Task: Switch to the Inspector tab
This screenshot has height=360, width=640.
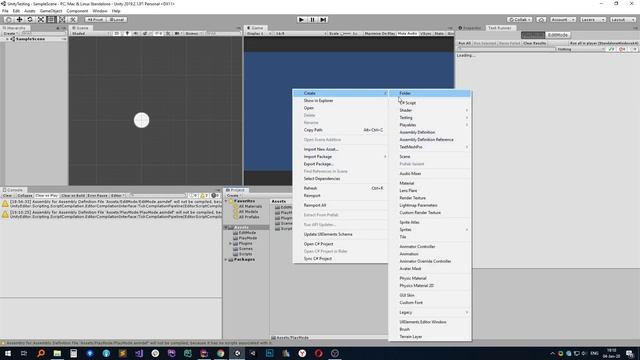Action: [x=470, y=28]
